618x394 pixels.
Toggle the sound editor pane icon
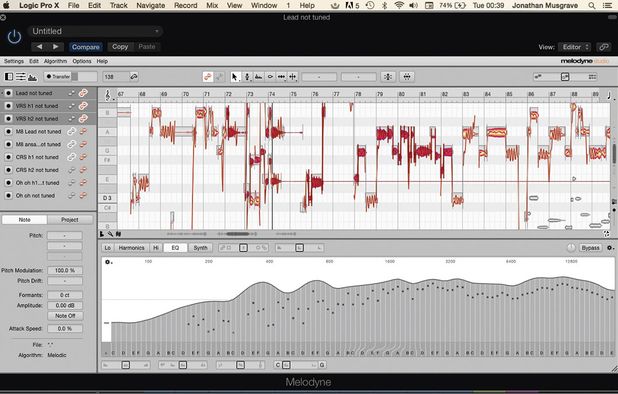coord(32,77)
